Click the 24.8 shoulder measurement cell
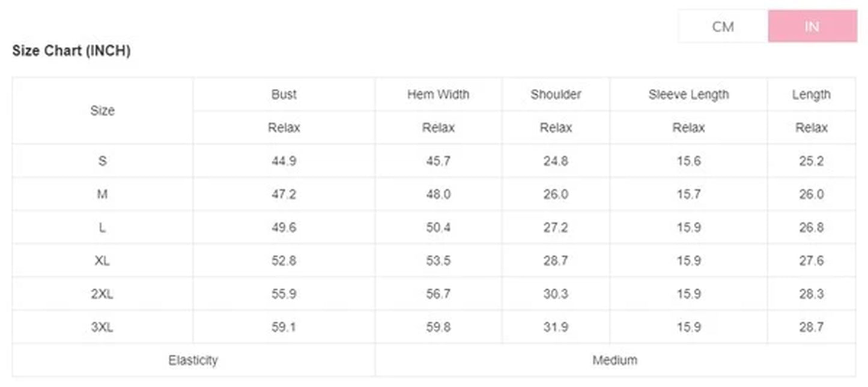The height and width of the screenshot is (387, 868). coord(556,161)
